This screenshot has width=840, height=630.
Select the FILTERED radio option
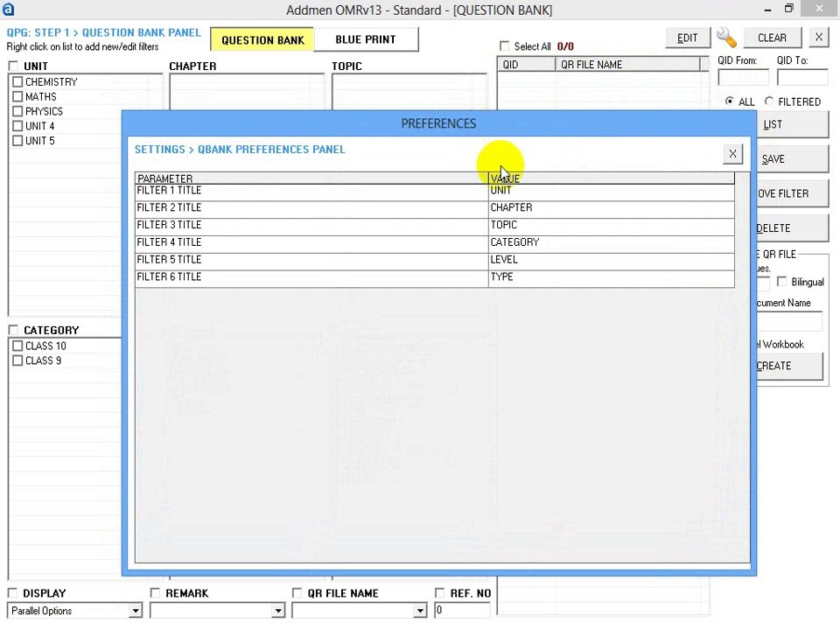(x=769, y=101)
